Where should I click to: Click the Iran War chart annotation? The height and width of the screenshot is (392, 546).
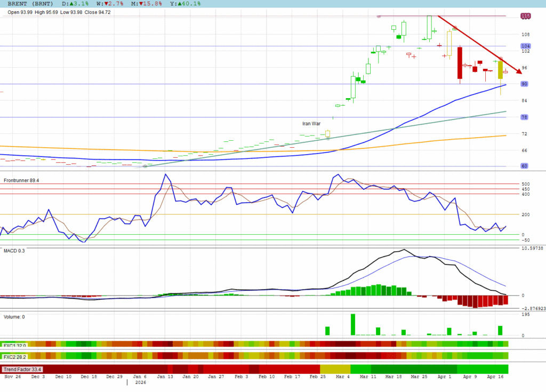(311, 124)
